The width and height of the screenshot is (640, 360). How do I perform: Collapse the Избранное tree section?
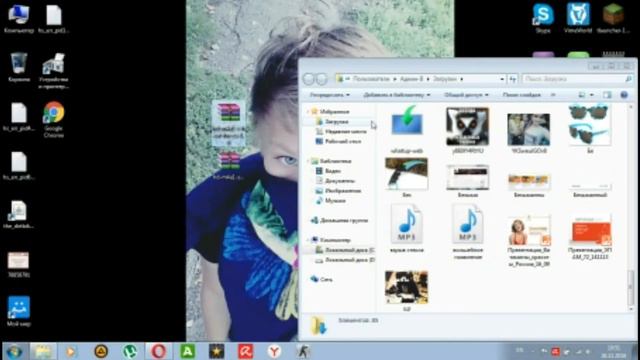click(308, 111)
